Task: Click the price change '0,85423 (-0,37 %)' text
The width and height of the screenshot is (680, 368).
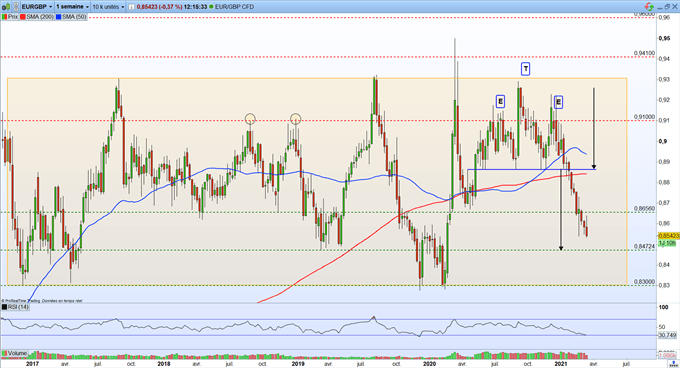Action: click(x=159, y=7)
